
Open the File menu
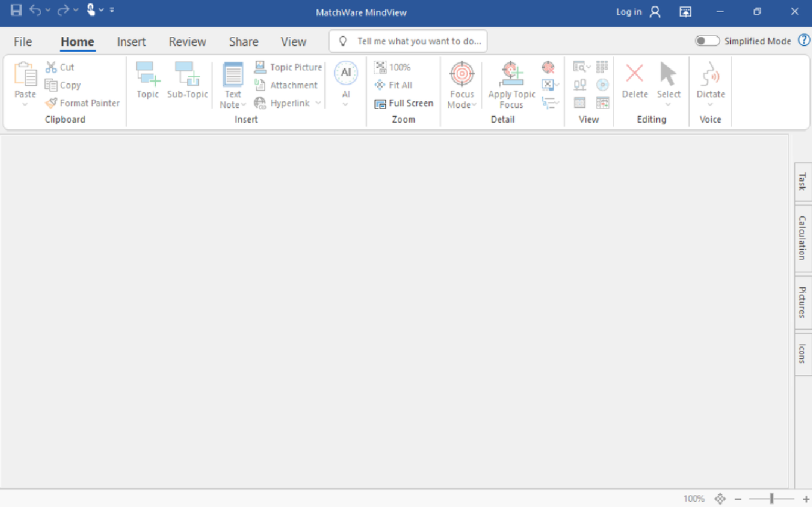pyautogui.click(x=23, y=42)
